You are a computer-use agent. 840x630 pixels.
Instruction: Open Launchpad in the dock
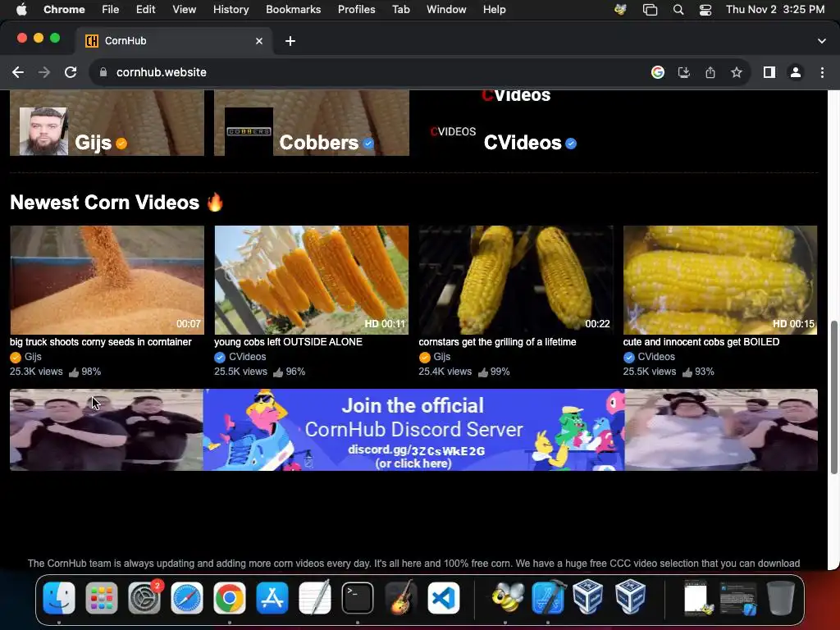pos(101,598)
